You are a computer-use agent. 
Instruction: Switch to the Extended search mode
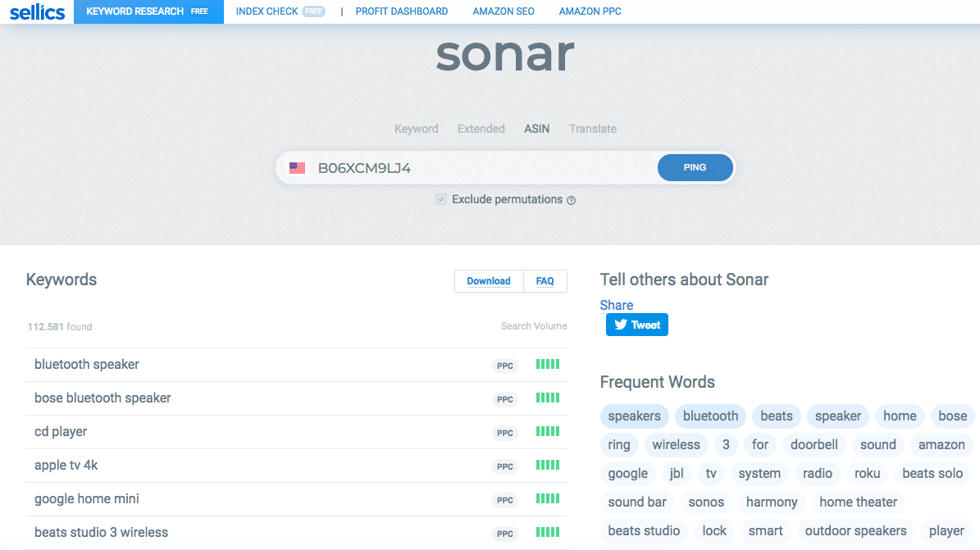pyautogui.click(x=481, y=129)
